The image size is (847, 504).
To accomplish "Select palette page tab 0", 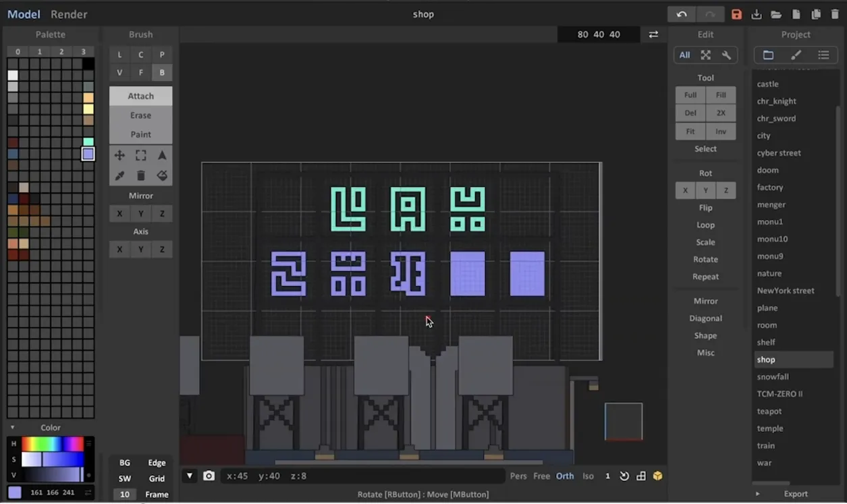I will [18, 52].
